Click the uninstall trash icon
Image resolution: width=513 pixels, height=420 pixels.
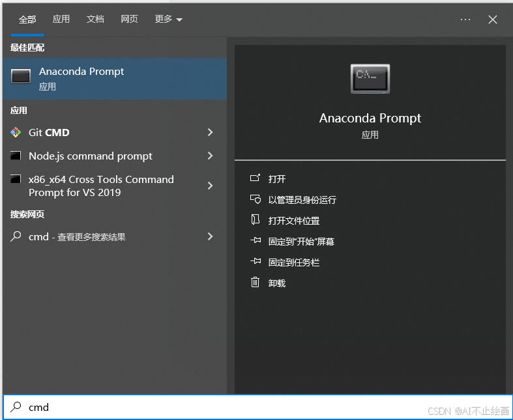255,282
